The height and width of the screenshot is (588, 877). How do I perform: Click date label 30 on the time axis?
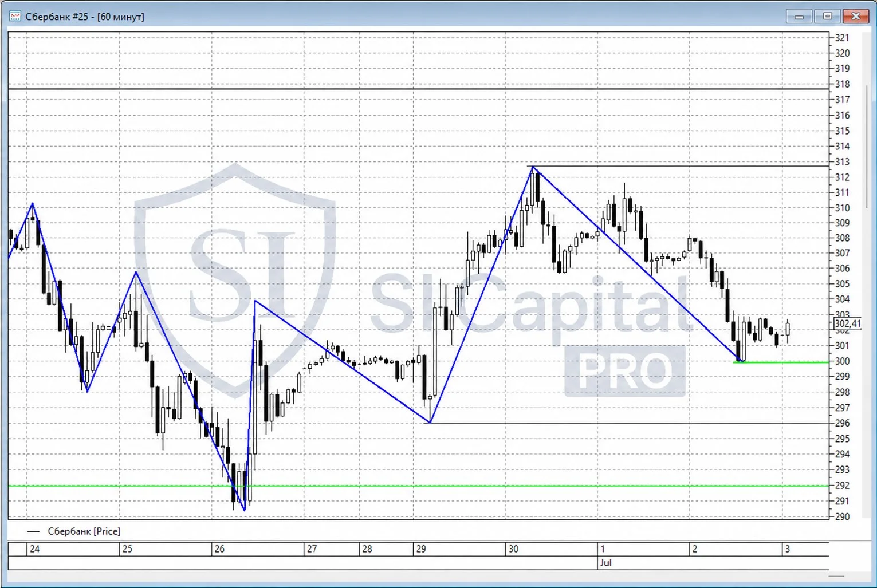point(513,548)
